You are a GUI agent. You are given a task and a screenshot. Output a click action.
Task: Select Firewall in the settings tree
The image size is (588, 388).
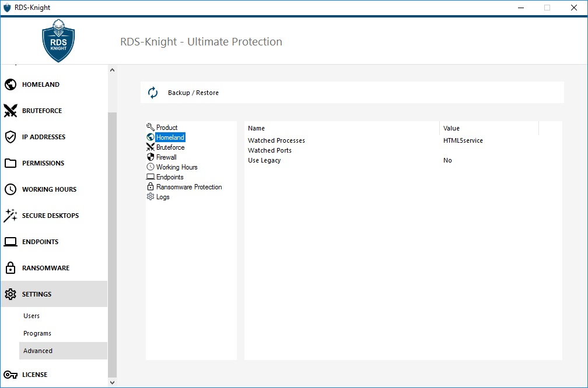click(x=166, y=157)
